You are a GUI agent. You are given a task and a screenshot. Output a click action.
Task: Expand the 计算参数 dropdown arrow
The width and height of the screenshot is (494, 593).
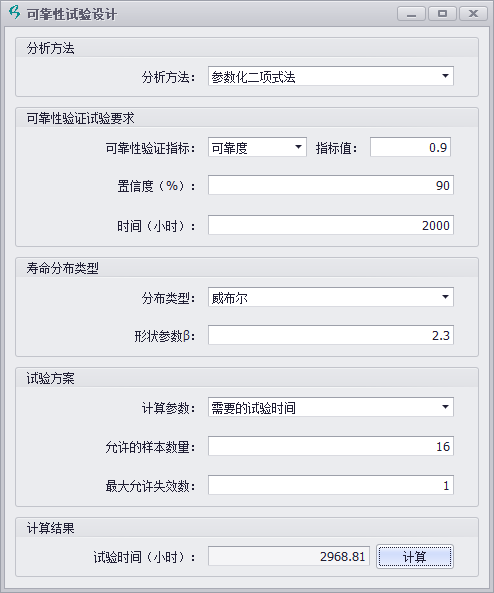click(x=445, y=407)
